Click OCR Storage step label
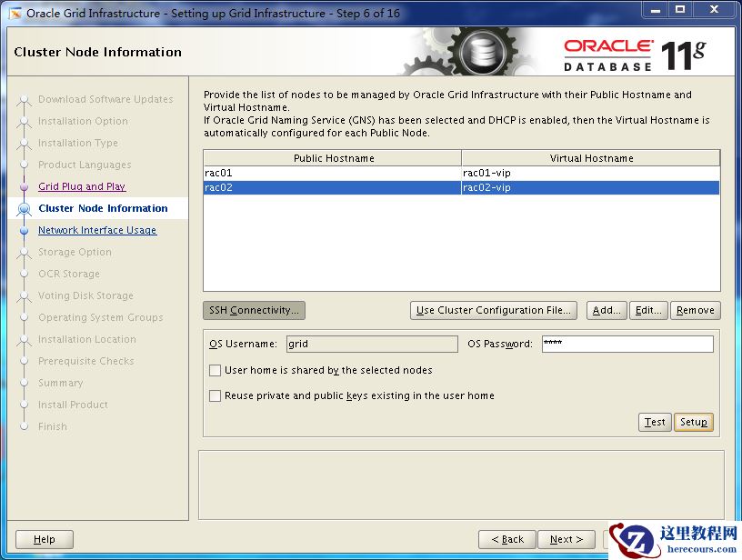 69,274
